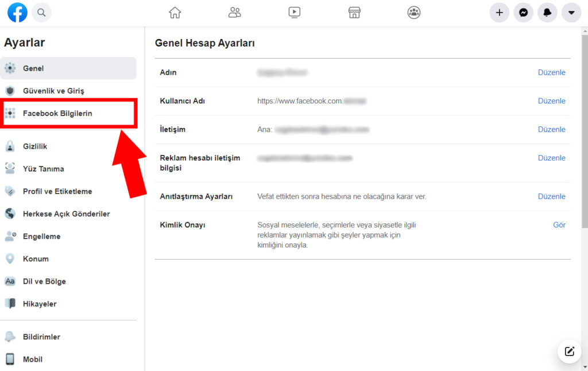Viewport: 588px width, 371px height.
Task: Open Konum settings
Action: coord(68,259)
